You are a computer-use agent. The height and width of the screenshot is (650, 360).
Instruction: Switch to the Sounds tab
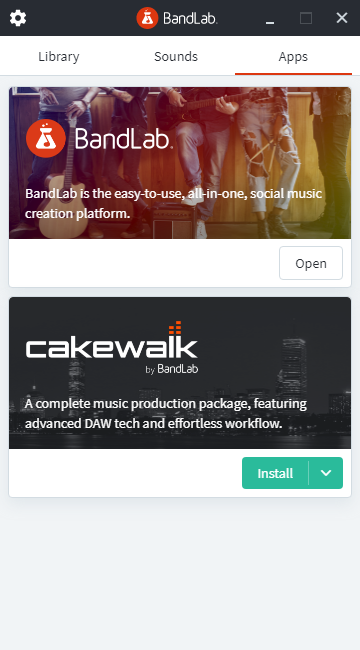[x=176, y=56]
